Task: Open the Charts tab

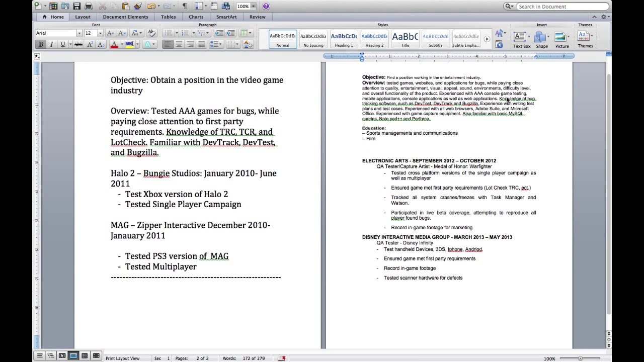Action: tap(196, 17)
